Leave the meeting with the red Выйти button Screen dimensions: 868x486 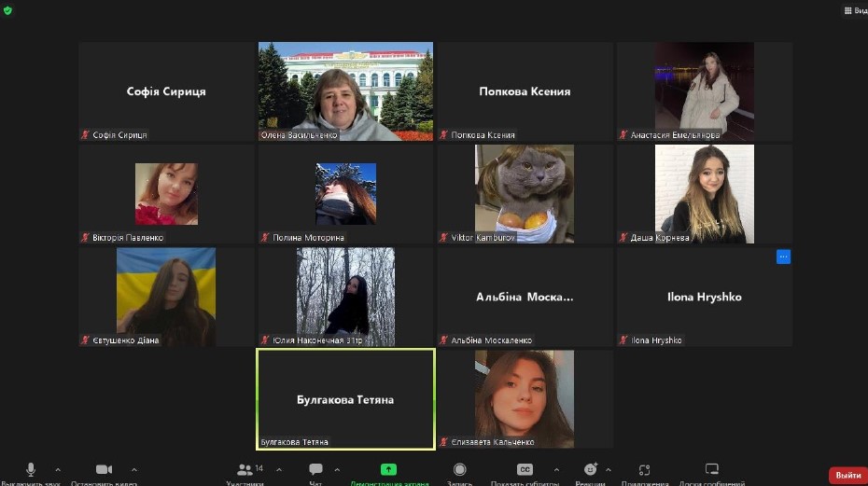coord(848,476)
